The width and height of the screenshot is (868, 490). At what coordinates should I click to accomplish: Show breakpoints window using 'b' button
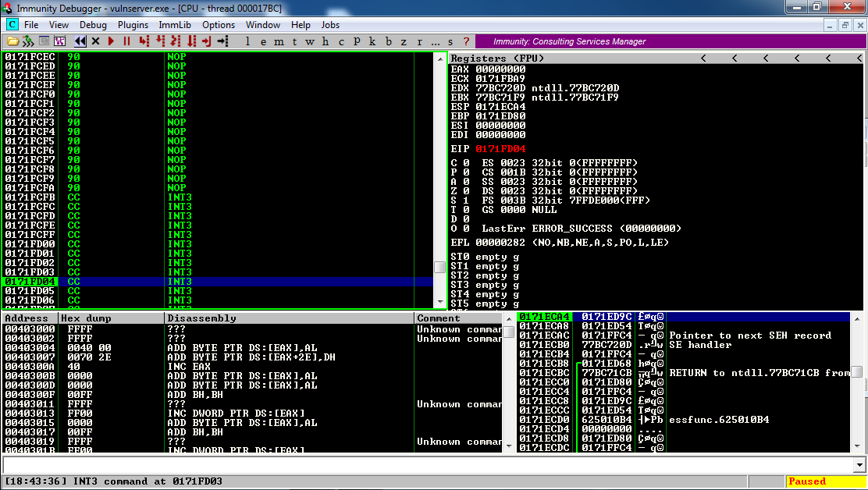point(388,41)
